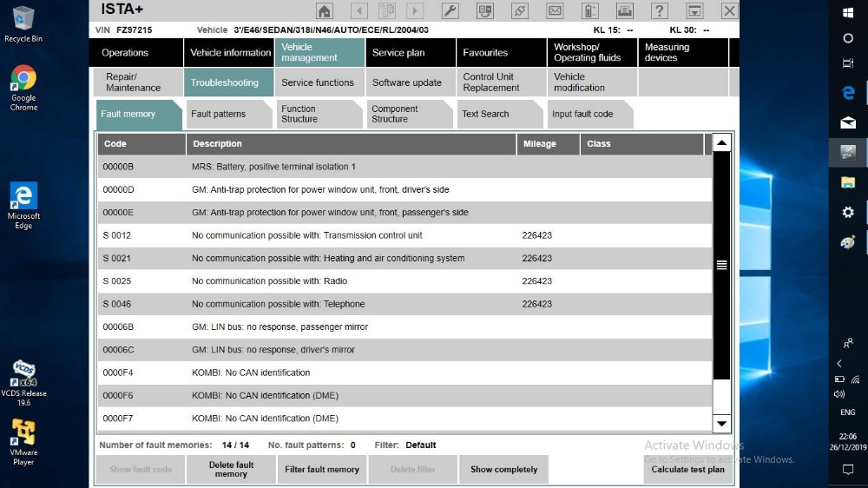Open the Vehicle information tab
Viewport: 868px width, 488px height.
(x=229, y=53)
